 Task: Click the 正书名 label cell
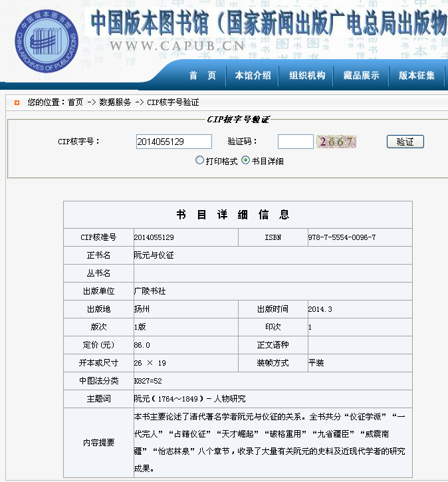98,255
